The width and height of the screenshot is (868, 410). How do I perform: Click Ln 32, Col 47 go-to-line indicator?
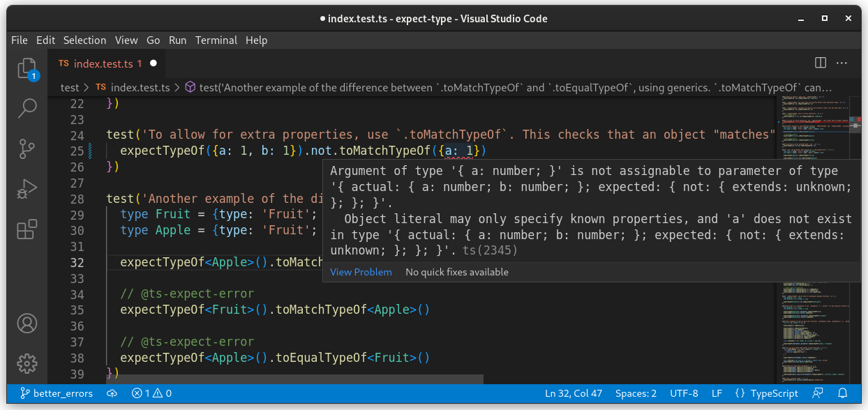coord(572,393)
